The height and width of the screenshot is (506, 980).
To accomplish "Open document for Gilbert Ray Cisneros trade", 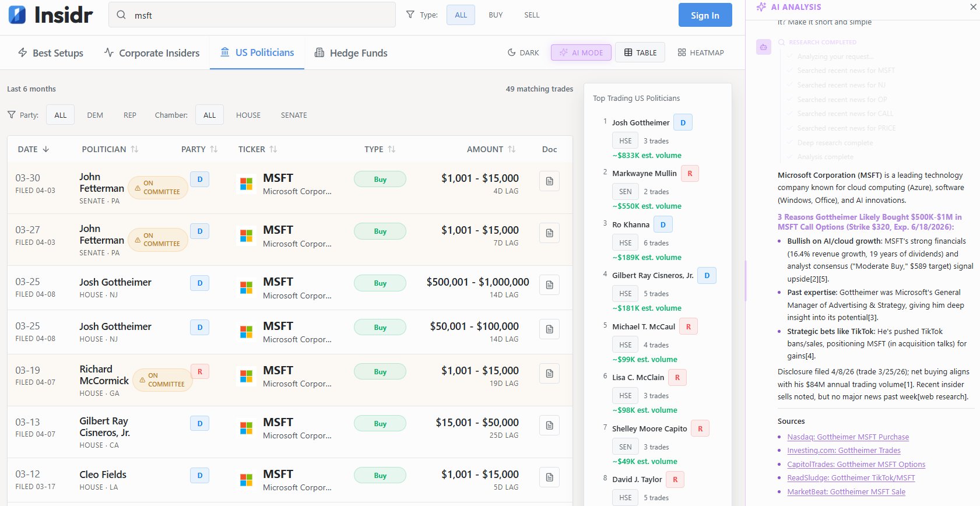I will tap(549, 426).
